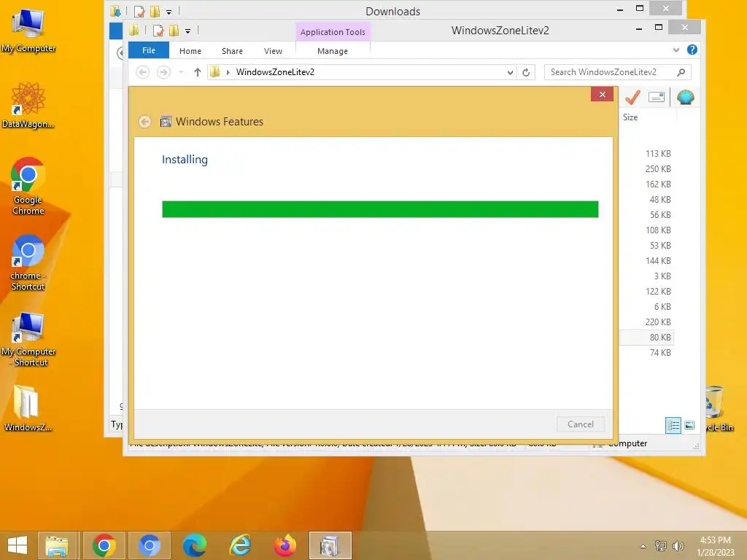
Task: Open the Home ribbon tab
Action: click(x=190, y=51)
